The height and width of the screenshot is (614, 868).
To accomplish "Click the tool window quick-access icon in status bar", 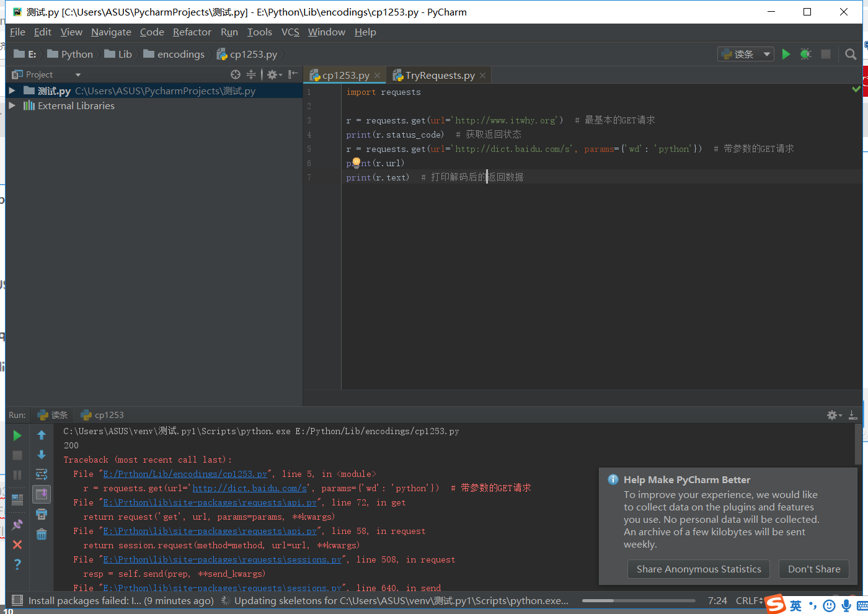I will [17, 600].
